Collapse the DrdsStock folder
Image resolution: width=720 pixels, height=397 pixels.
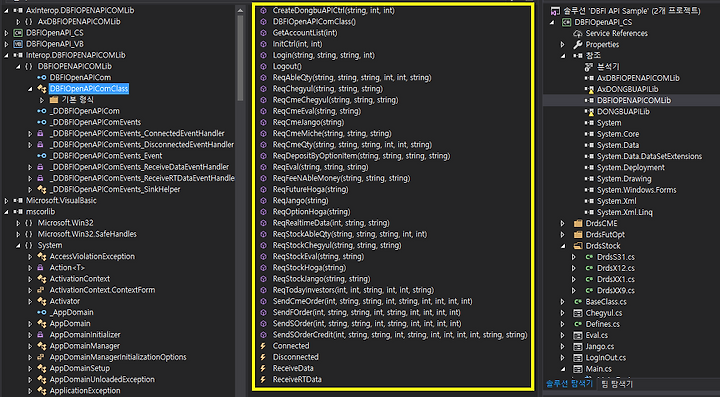[x=563, y=246]
